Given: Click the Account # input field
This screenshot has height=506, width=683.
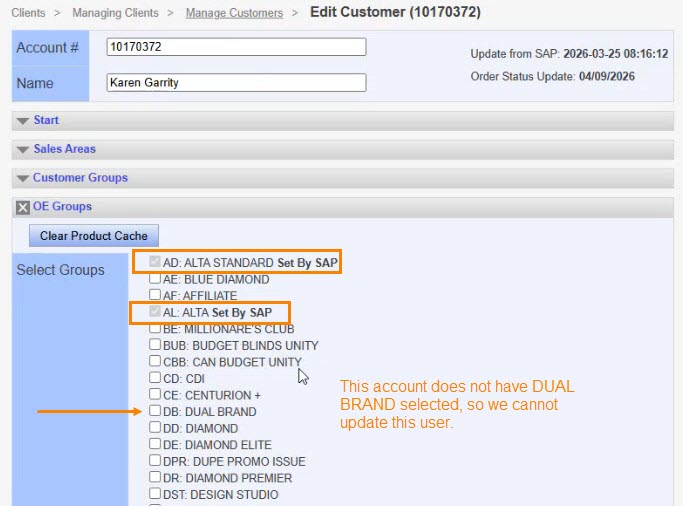Looking at the screenshot, I should [x=236, y=47].
